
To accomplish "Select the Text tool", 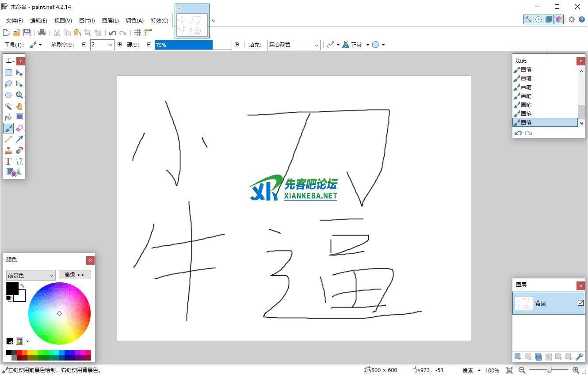I will coord(8,161).
